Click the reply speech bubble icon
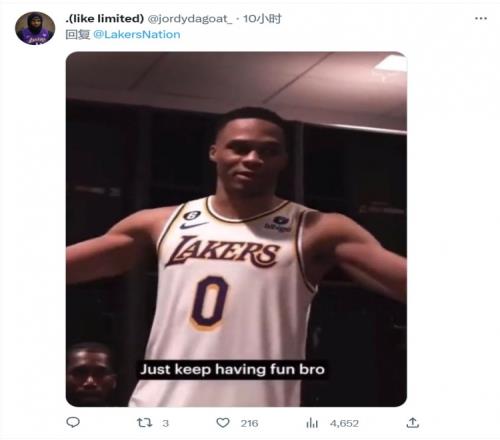Screen dimensions: 500x440 (73, 422)
